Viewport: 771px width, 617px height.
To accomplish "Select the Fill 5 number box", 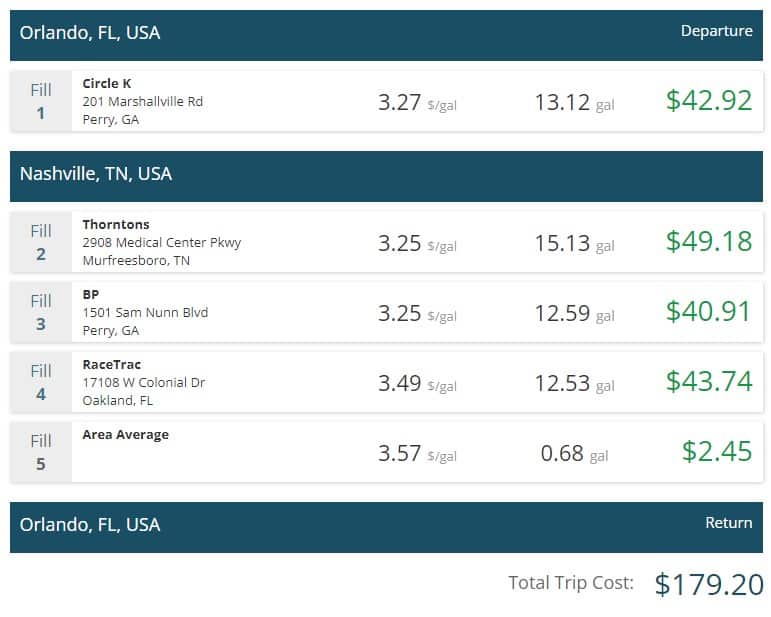I will point(41,452).
